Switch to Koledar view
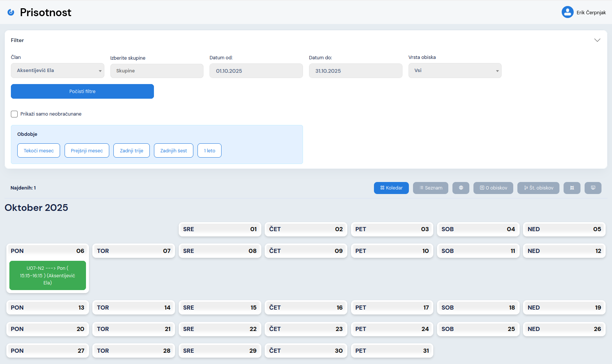Image resolution: width=612 pixels, height=364 pixels. click(391, 188)
